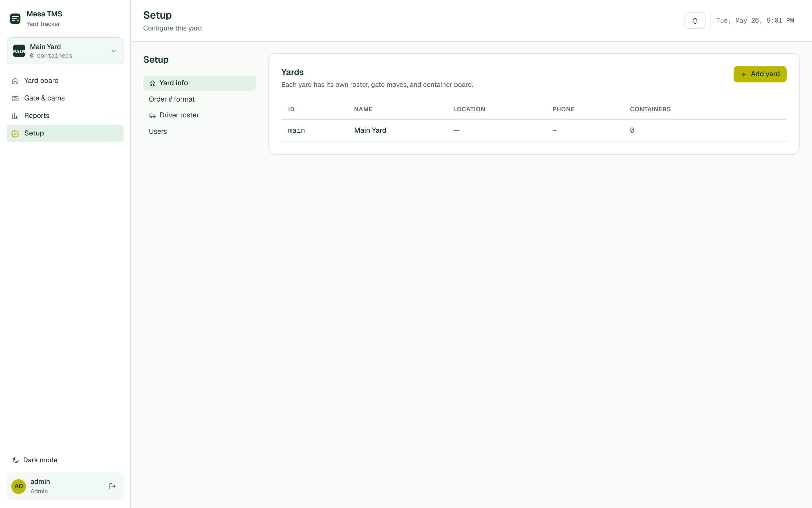812x508 pixels.
Task: Click the NAME column header
Action: (363, 109)
